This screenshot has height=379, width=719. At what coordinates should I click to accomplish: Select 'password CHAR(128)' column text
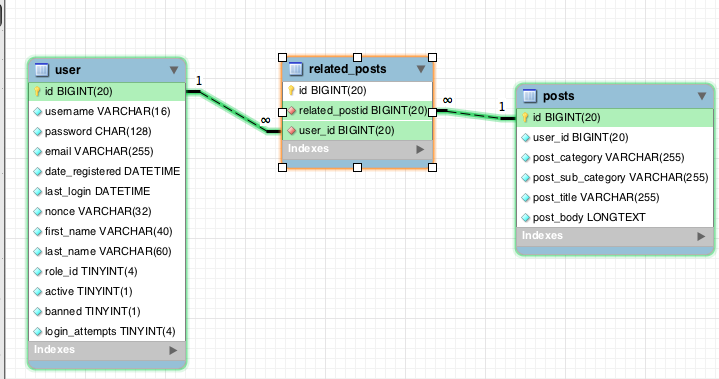click(98, 132)
